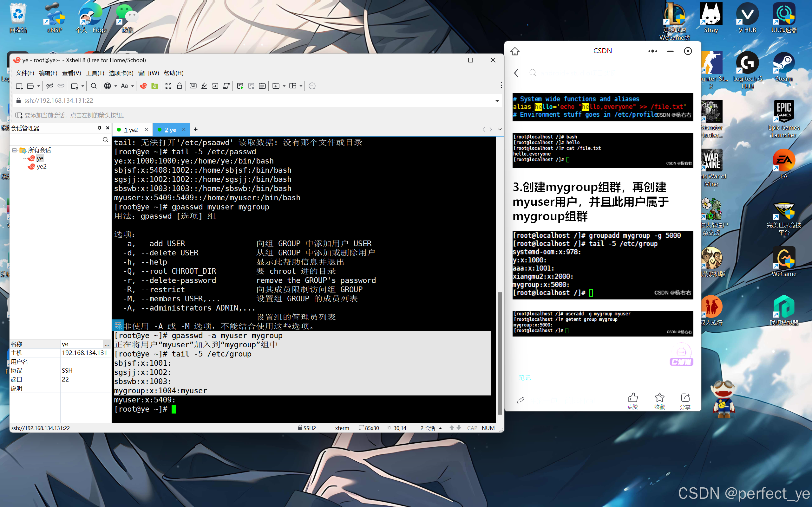Image resolution: width=812 pixels, height=507 pixels.
Task: Click the 点赞 like button
Action: 633,398
